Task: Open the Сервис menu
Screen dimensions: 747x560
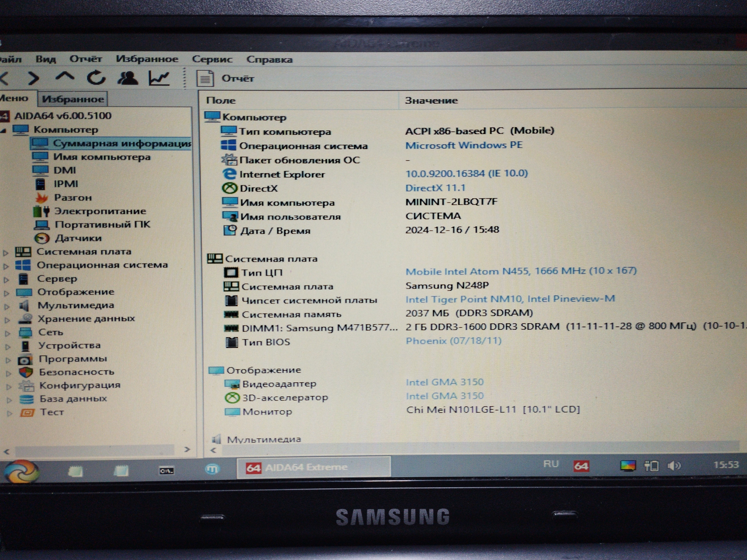Action: [212, 59]
